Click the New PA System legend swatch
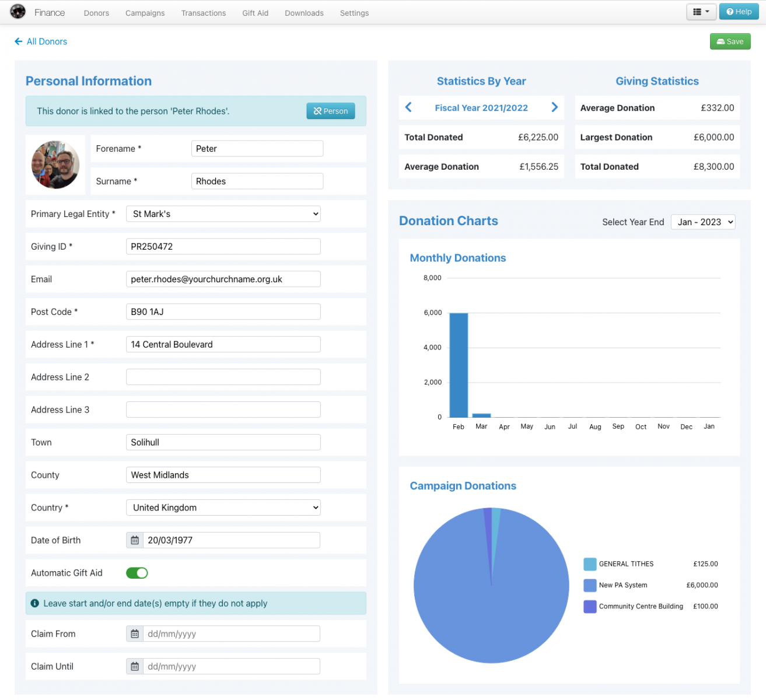The width and height of the screenshot is (766, 700). click(x=590, y=585)
